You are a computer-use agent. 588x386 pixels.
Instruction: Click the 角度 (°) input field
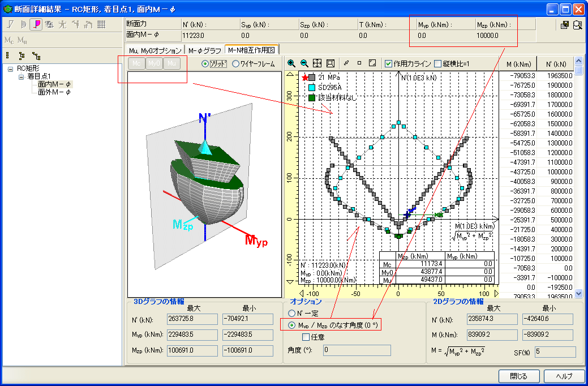coord(357,350)
